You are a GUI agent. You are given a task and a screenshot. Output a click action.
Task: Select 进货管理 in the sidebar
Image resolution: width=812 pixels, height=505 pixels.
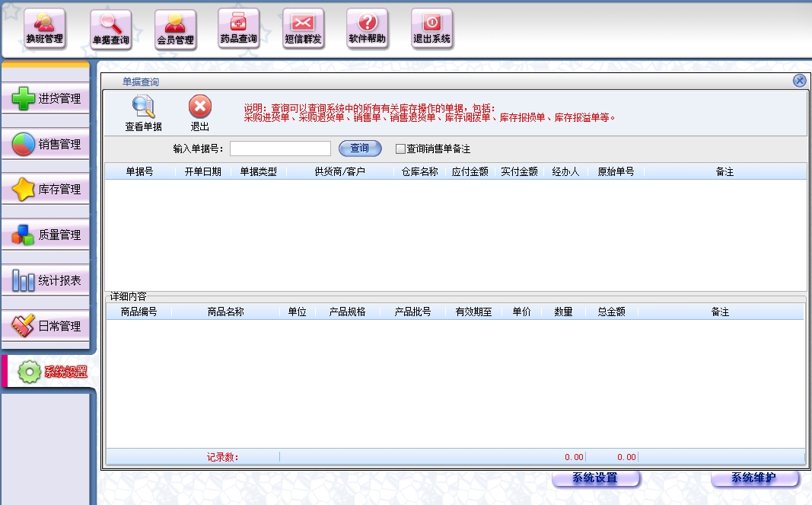(x=46, y=98)
